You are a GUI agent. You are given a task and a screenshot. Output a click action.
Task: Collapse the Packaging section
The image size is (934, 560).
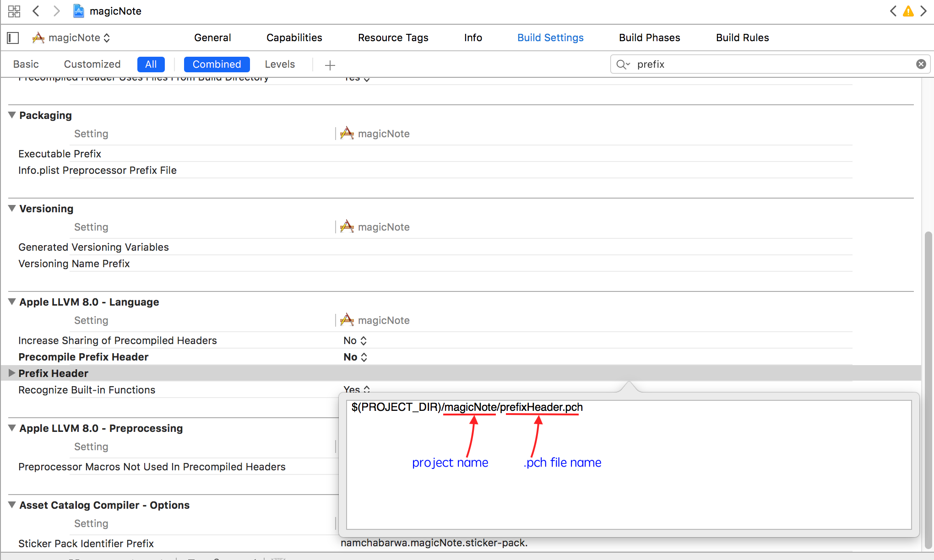coord(12,115)
